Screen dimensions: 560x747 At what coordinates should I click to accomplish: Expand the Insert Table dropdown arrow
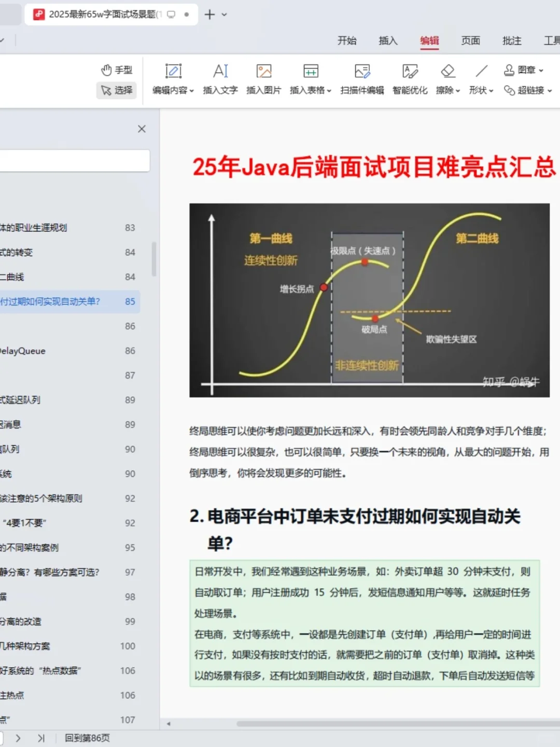(x=329, y=91)
